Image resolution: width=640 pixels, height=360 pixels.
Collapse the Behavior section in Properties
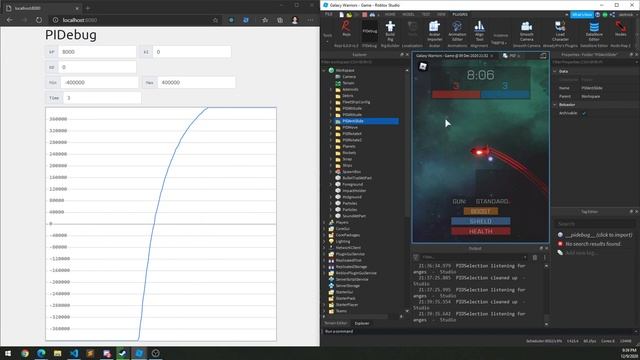point(555,105)
